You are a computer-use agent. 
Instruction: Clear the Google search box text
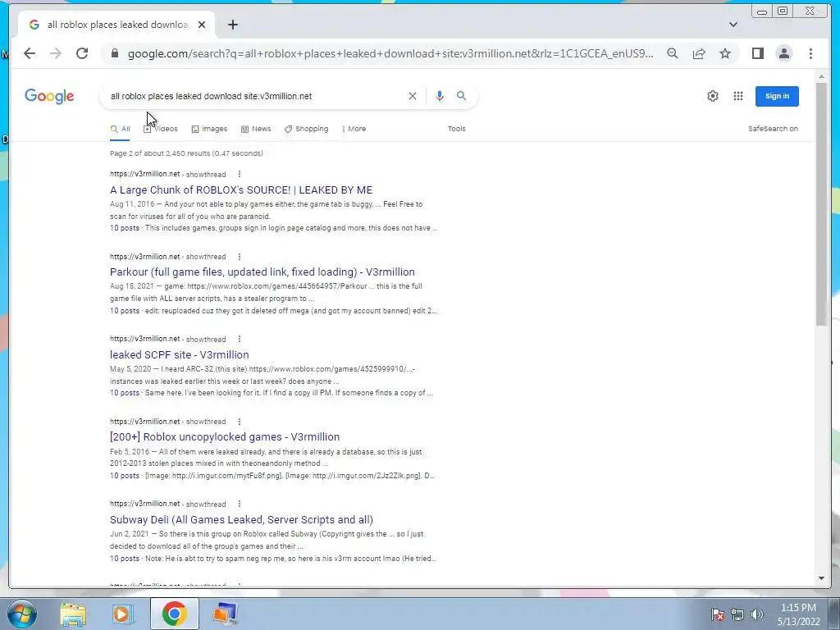[x=413, y=96]
